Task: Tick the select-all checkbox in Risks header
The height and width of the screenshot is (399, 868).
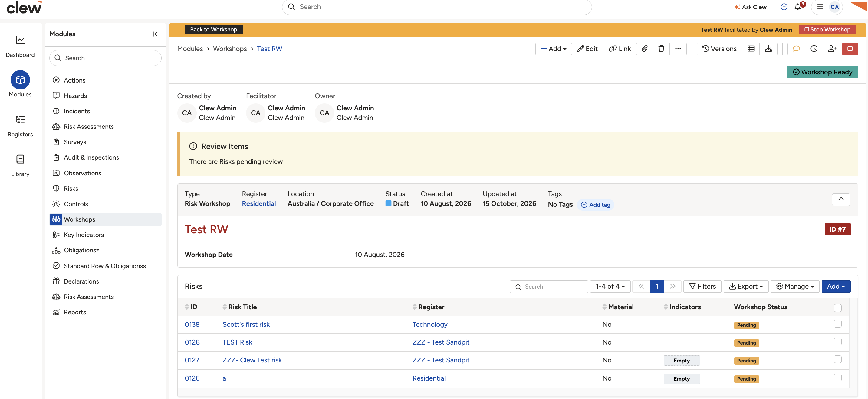Action: [x=837, y=308]
